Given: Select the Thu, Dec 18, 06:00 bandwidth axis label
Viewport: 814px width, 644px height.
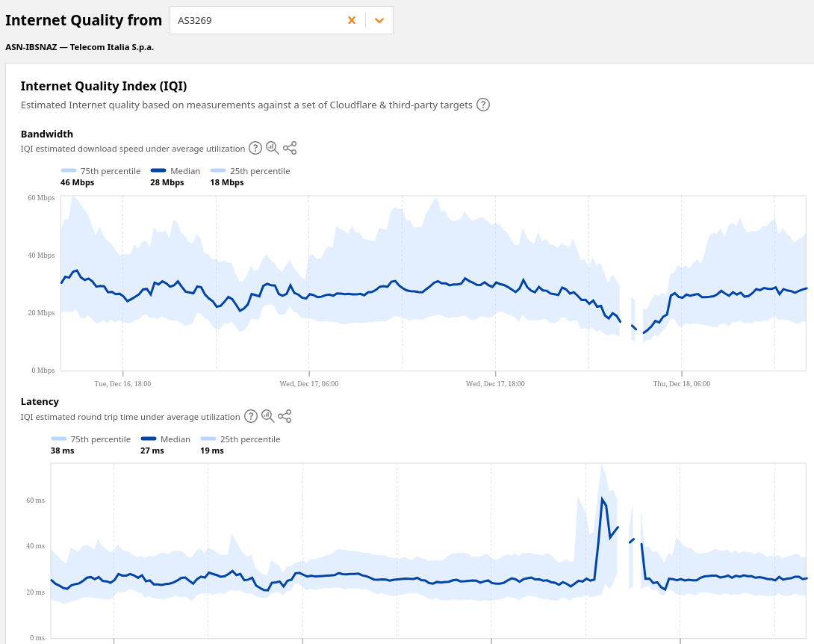Looking at the screenshot, I should click(681, 383).
